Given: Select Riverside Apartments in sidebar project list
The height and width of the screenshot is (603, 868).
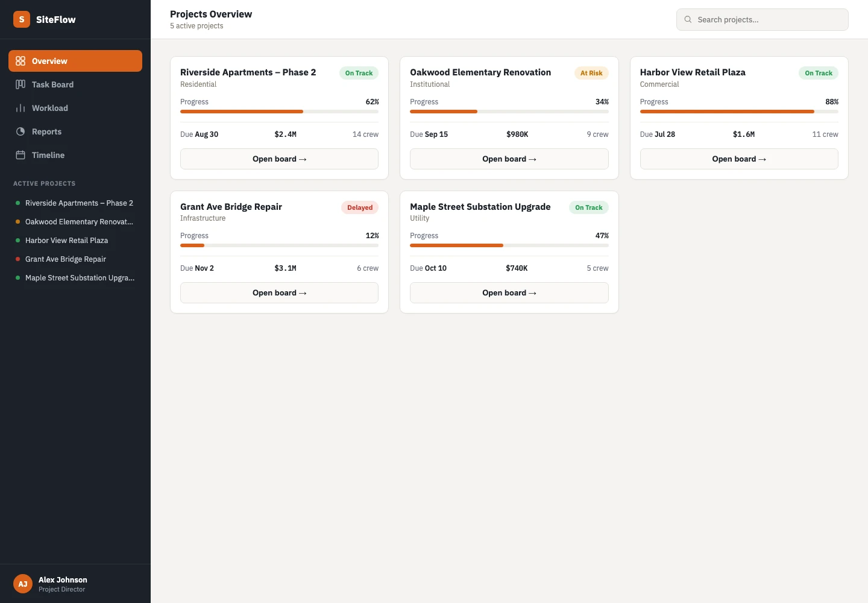Looking at the screenshot, I should click(x=75, y=203).
